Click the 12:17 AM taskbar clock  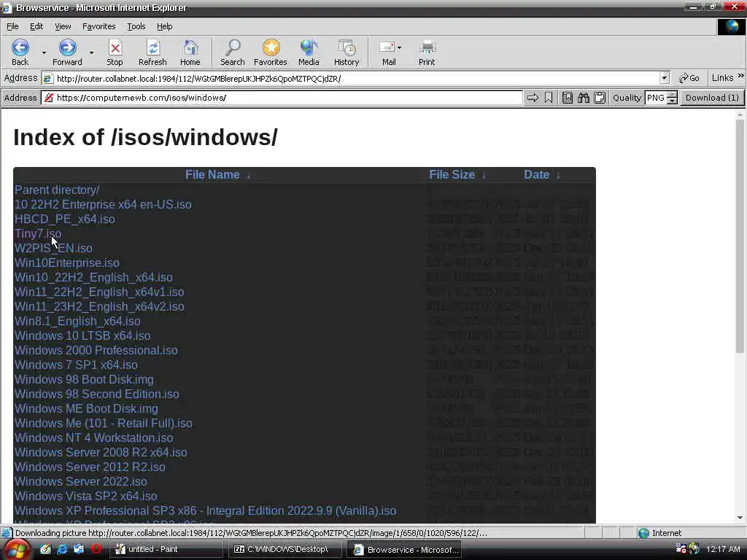pyautogui.click(x=723, y=549)
